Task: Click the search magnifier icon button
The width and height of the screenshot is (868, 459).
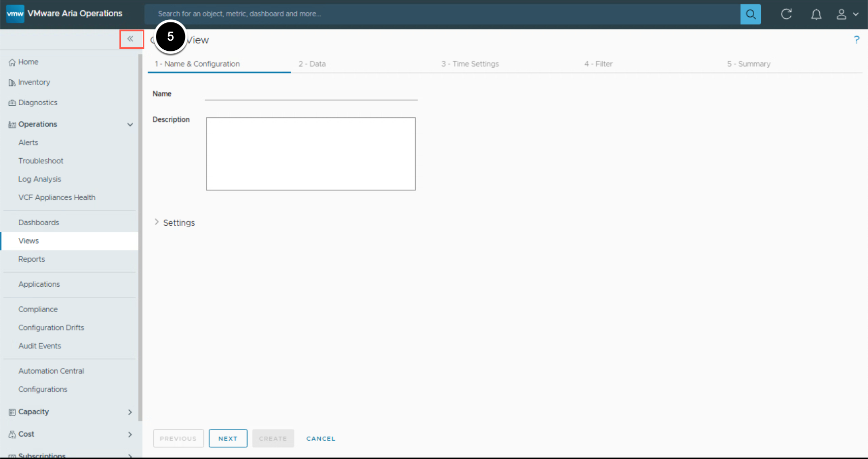Action: point(750,14)
